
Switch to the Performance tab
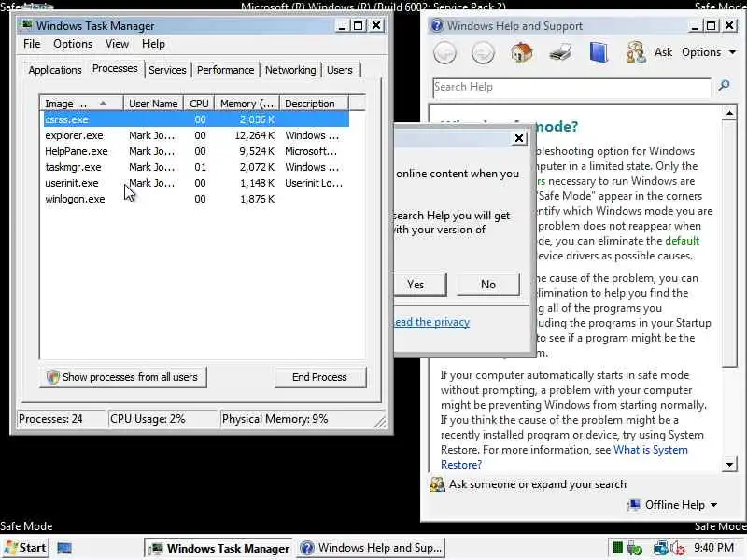225,70
